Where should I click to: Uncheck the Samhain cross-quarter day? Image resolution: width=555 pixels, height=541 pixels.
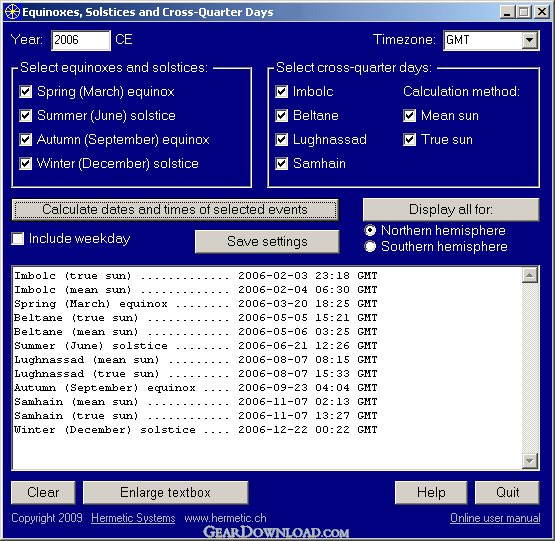[281, 164]
